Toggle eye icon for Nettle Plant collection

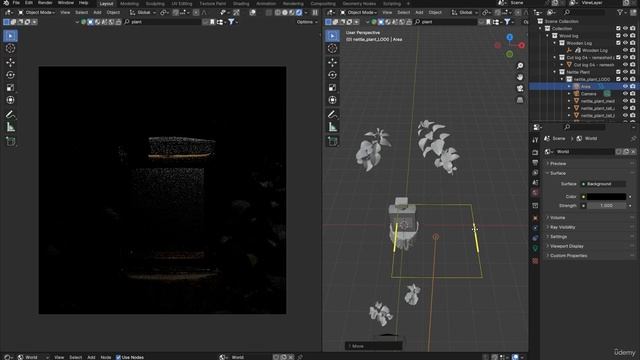pyautogui.click(x=625, y=72)
